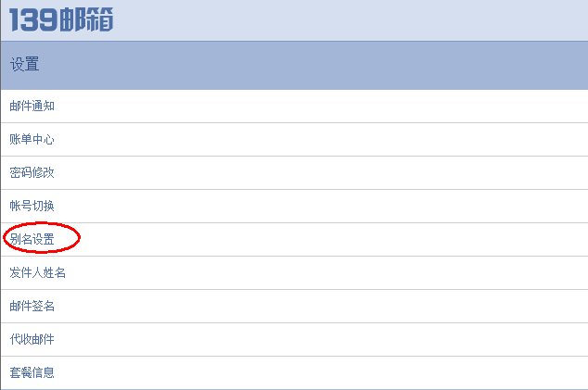Open 邮件通知 settings
588x390 pixels.
coord(32,107)
